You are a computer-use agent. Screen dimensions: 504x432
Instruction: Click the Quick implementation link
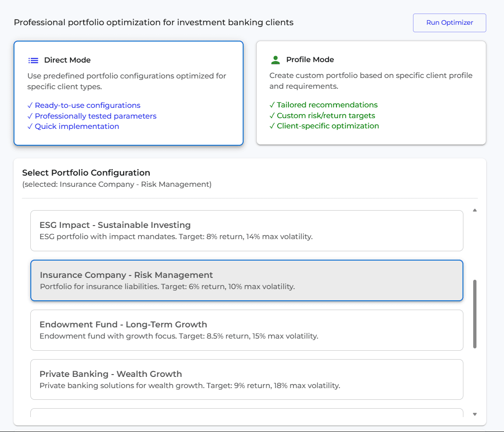[77, 126]
